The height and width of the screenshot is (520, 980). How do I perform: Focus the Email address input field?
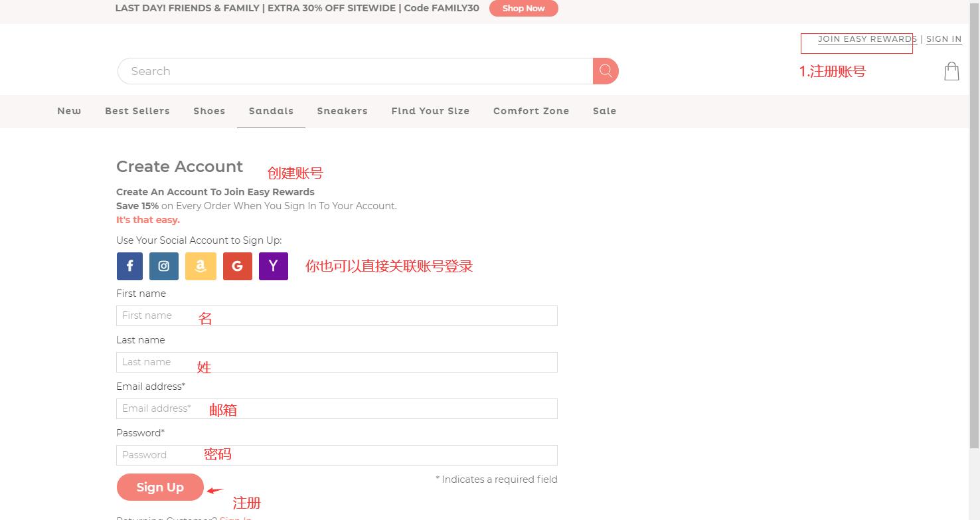click(x=337, y=408)
